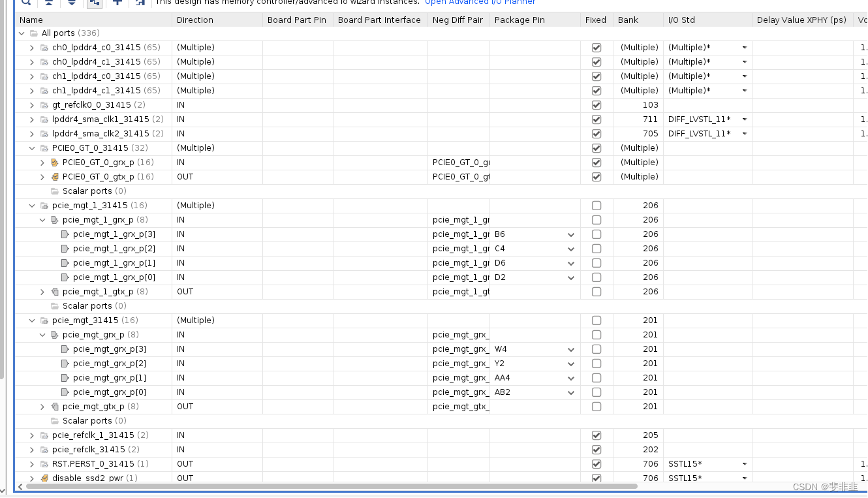Image resolution: width=868 pixels, height=498 pixels.
Task: Collapse the pcie_mgt_grx_p bus
Action: [x=42, y=335]
